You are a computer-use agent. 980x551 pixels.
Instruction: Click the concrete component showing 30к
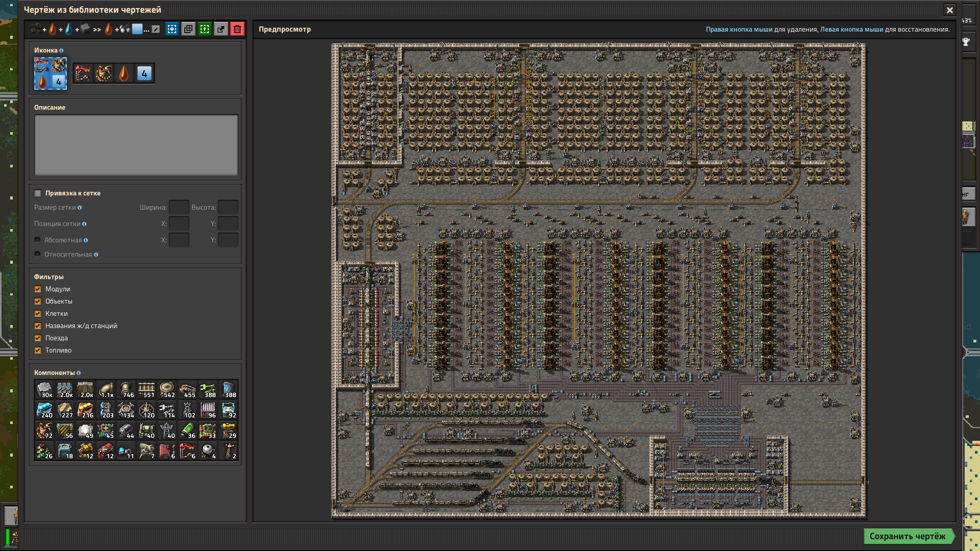(44, 390)
